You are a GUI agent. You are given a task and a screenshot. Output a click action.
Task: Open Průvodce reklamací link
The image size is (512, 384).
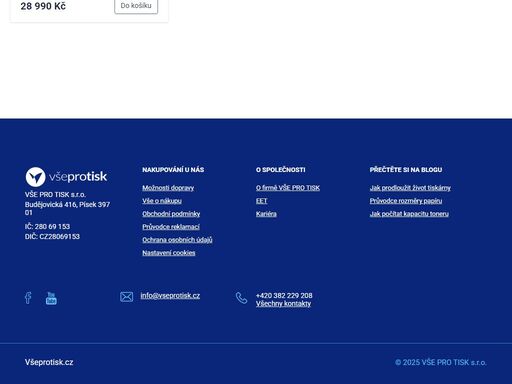(x=171, y=227)
